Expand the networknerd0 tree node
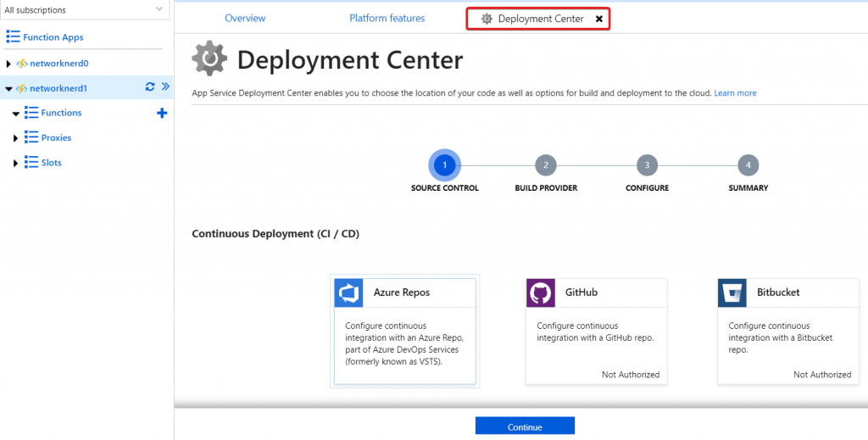Screen dimensions: 868x440 coord(8,64)
